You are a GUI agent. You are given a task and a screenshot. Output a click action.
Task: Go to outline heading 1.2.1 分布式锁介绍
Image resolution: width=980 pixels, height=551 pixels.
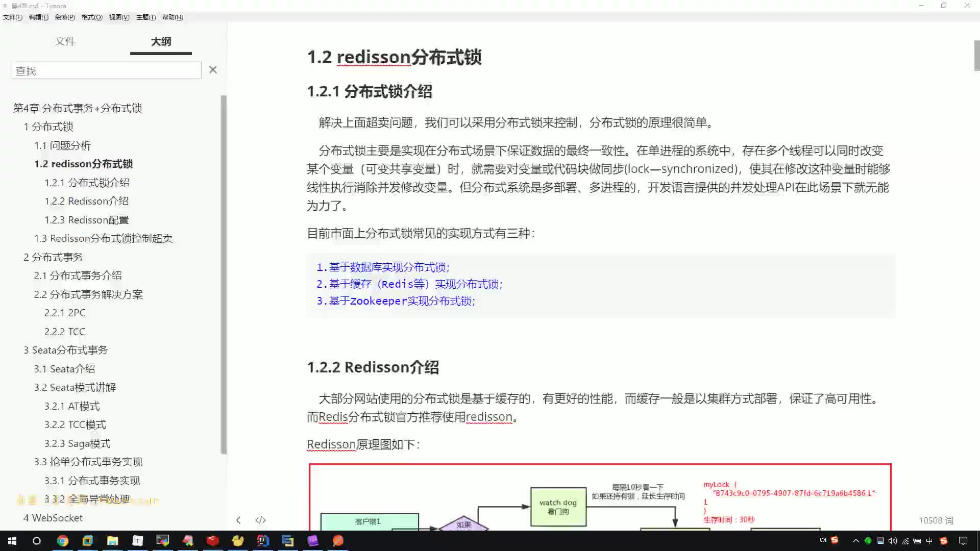[x=87, y=183]
